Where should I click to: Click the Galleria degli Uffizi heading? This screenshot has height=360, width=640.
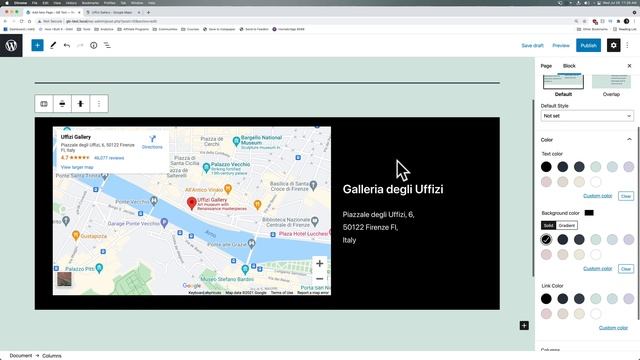pyautogui.click(x=393, y=189)
